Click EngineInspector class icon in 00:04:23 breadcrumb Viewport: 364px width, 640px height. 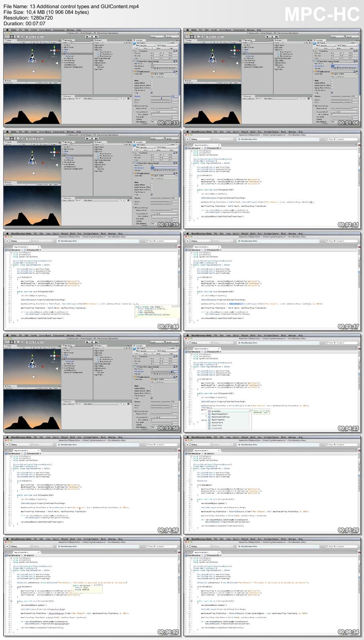point(186,352)
